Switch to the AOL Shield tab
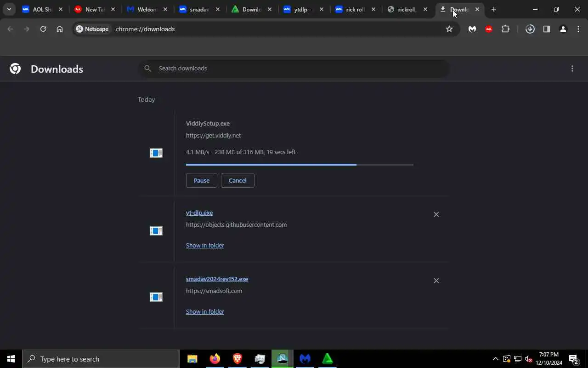 click(42, 9)
